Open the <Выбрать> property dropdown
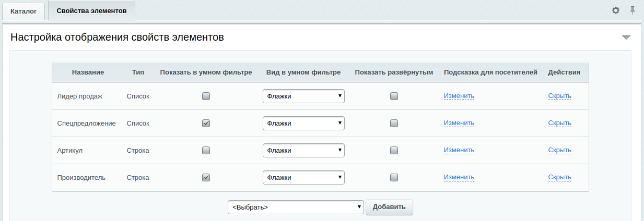The height and width of the screenshot is (221, 644). pos(296,207)
